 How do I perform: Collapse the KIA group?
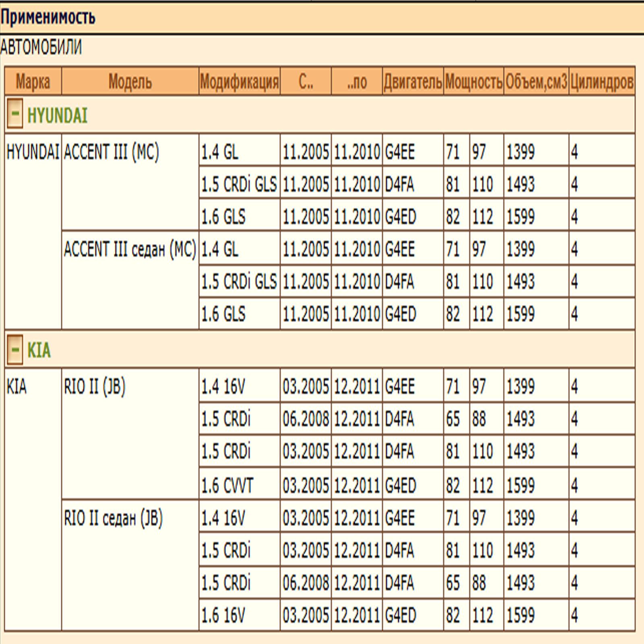(x=15, y=349)
